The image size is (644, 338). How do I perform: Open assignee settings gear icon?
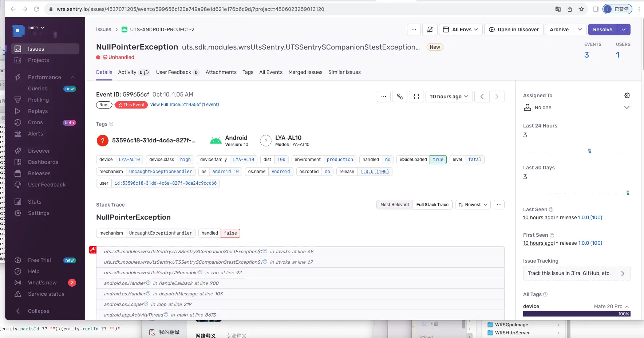click(x=627, y=95)
